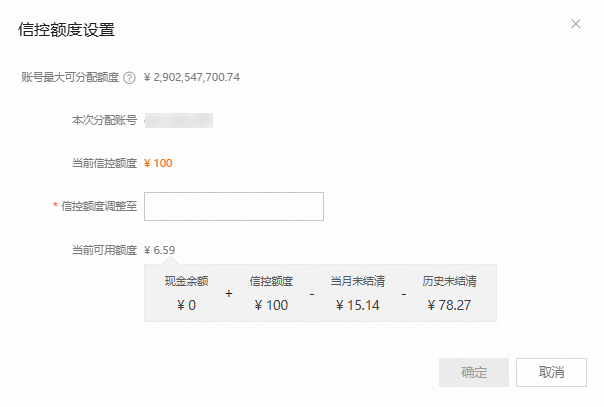Image resolution: width=604 pixels, height=407 pixels.
Task: Click the 信控额度调整至 input field
Action: 234,206
